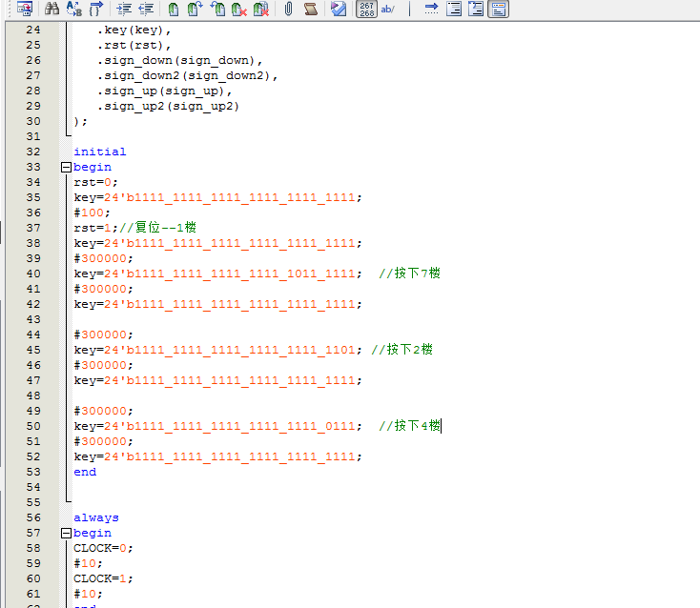
Task: Click the paperclip icon in toolbar
Action: pos(288,10)
